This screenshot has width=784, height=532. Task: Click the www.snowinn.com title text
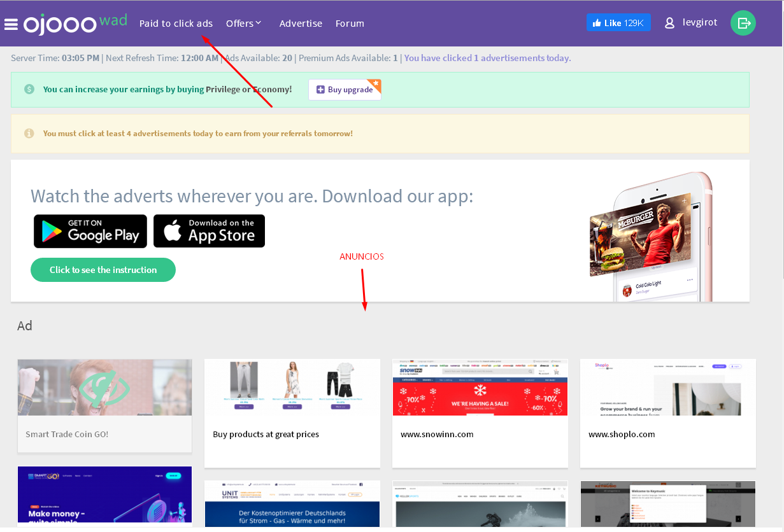coord(437,435)
